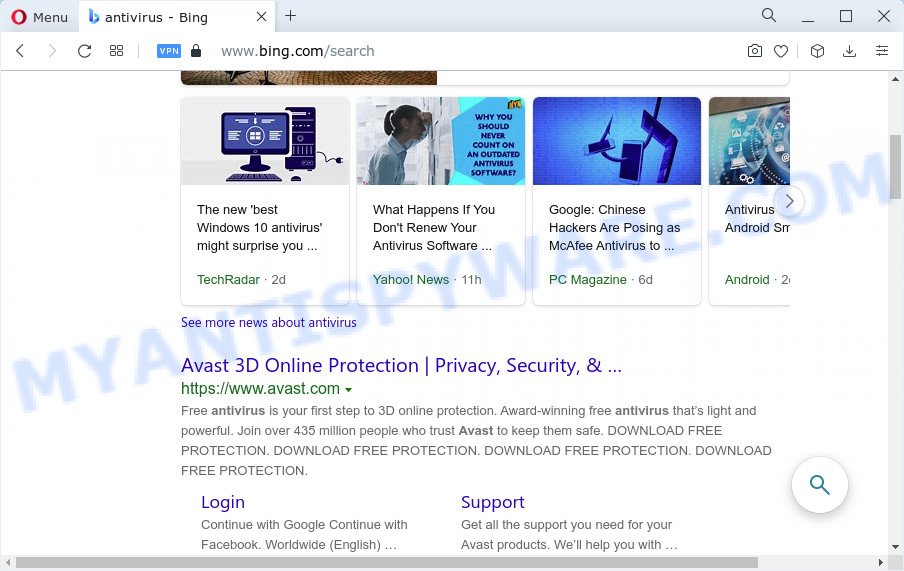Expand the dropdown arrow beside avast.com
Screen dimensions: 904x571
[348, 390]
